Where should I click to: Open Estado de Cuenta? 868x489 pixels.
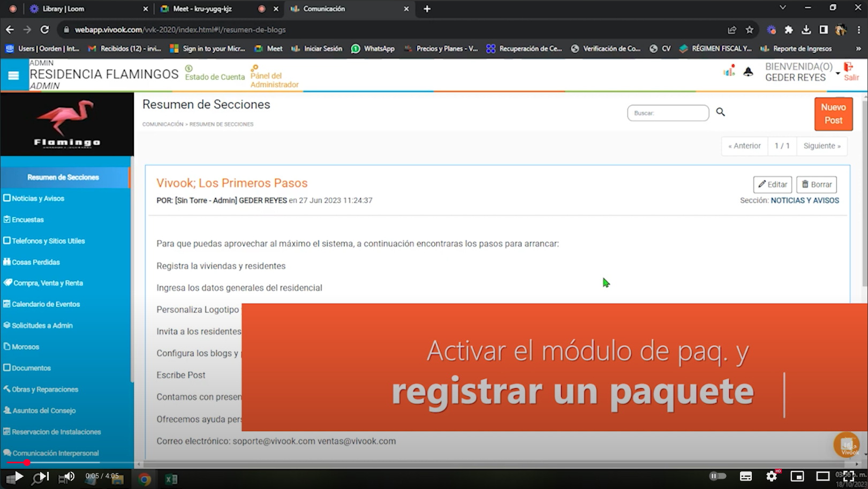pyautogui.click(x=215, y=73)
